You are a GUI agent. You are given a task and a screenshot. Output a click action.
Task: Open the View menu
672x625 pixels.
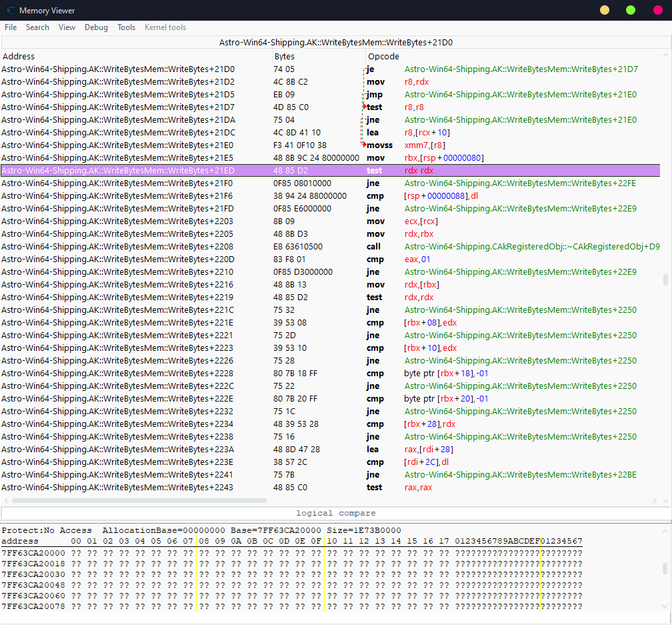click(x=67, y=27)
